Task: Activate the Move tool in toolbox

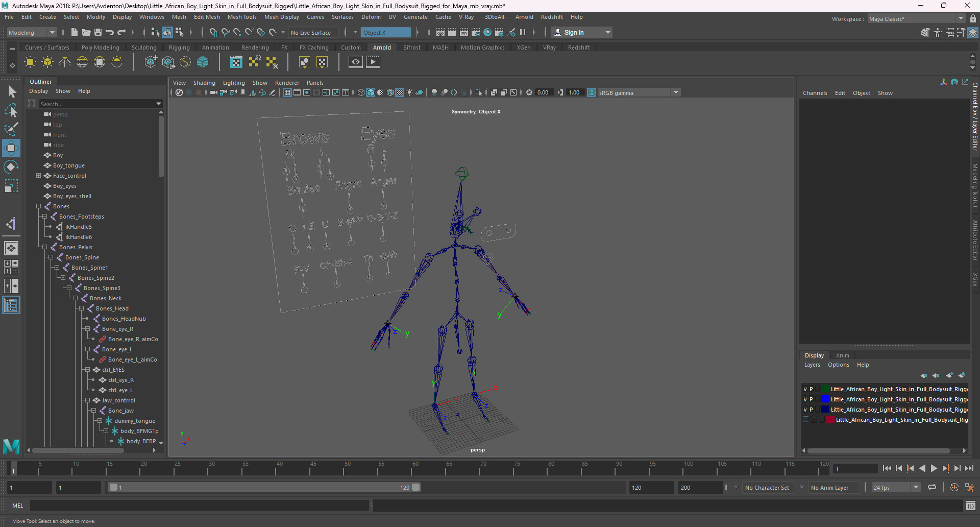Action: [x=11, y=148]
